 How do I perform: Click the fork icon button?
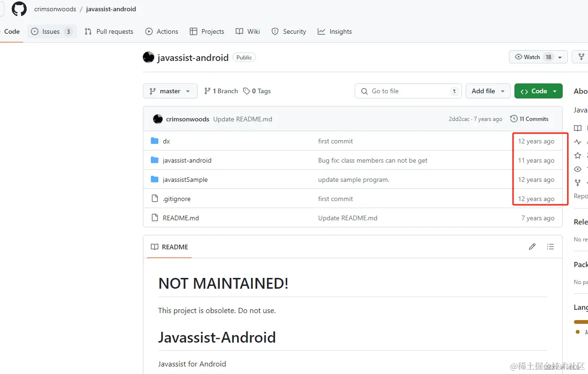(581, 57)
